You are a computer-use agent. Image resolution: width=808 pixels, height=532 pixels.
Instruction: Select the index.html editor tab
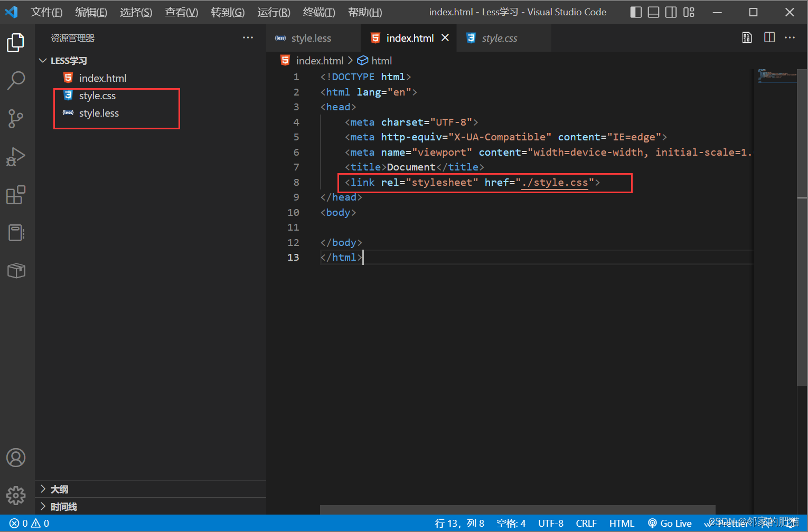(x=410, y=38)
